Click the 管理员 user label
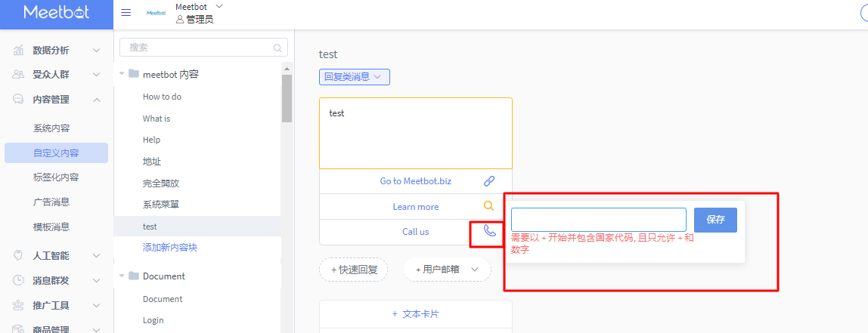The height and width of the screenshot is (333, 868). point(194,20)
